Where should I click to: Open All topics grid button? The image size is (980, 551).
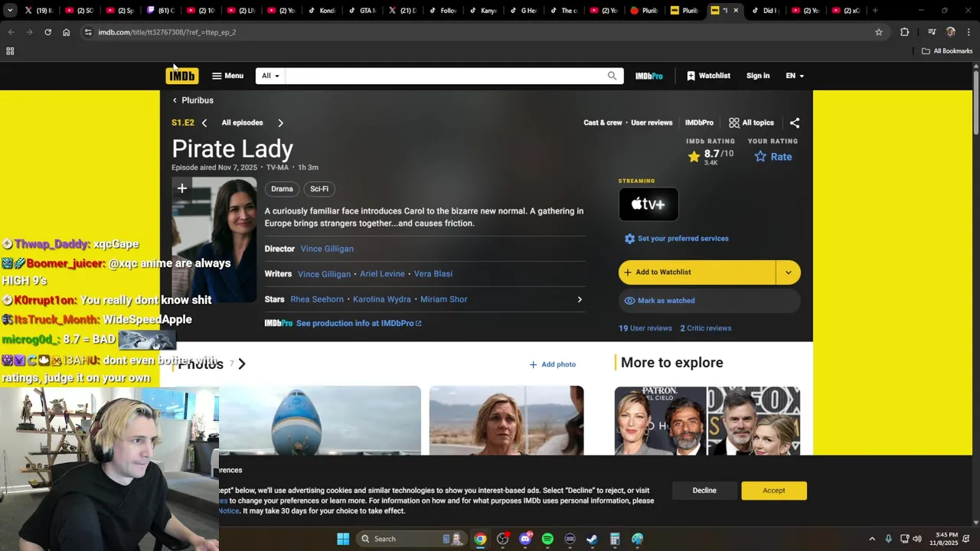click(x=751, y=122)
